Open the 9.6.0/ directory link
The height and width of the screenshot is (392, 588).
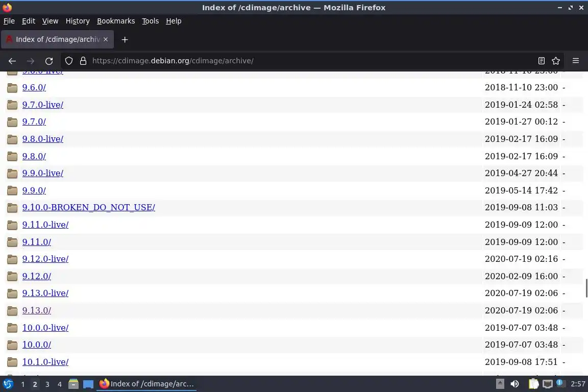pos(34,87)
